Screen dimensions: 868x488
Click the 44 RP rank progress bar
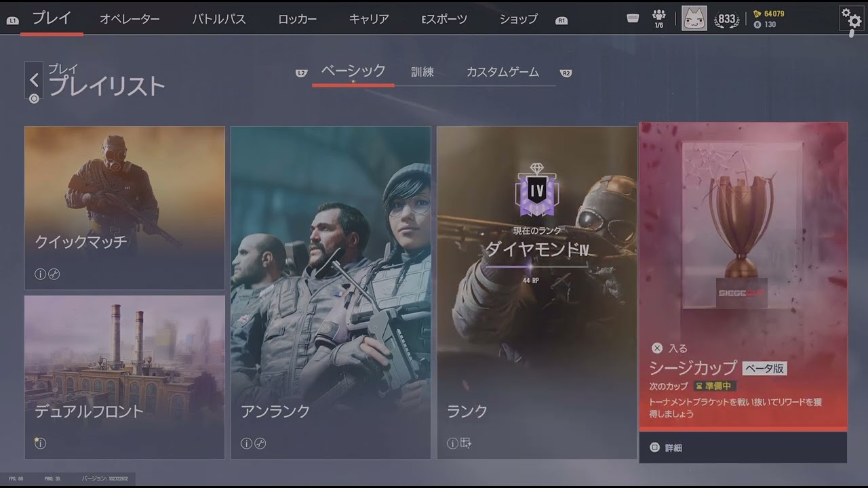click(537, 267)
